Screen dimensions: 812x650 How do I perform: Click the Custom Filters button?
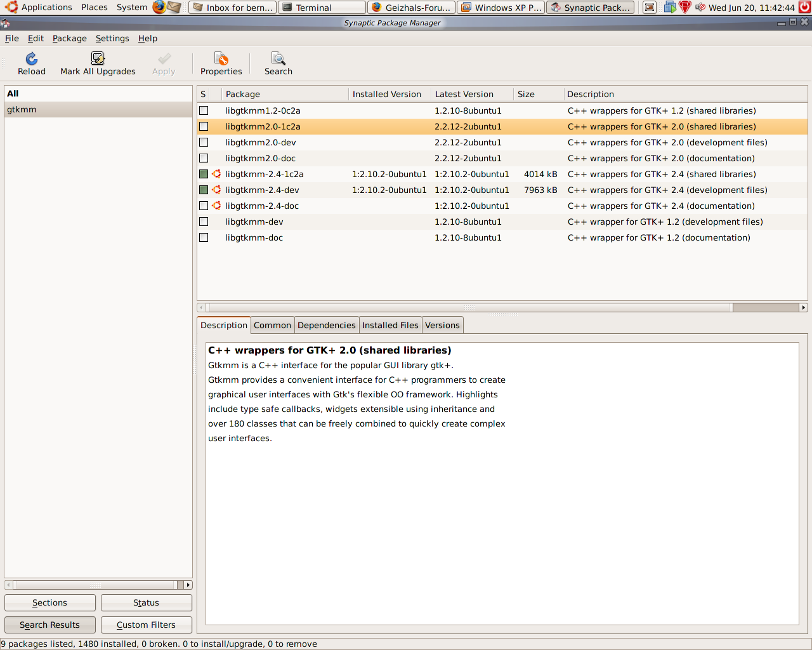147,625
